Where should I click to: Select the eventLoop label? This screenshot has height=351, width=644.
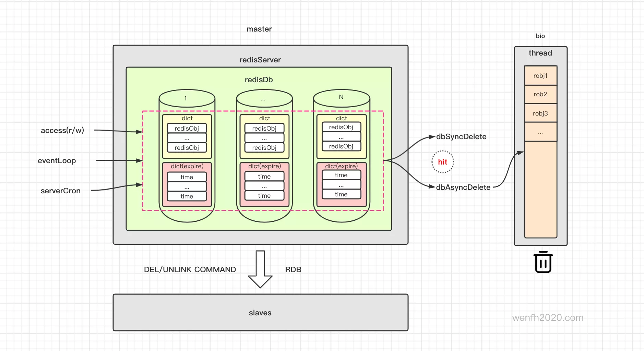(57, 161)
